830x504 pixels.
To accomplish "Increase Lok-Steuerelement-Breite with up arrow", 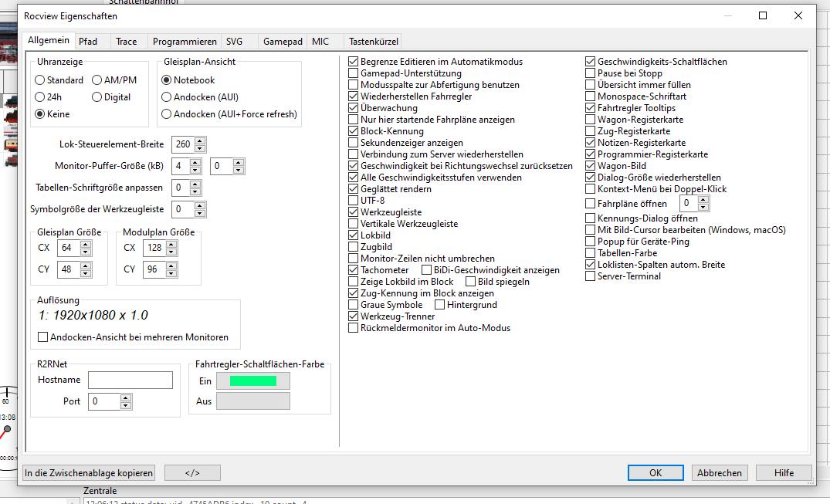I will (201, 140).
